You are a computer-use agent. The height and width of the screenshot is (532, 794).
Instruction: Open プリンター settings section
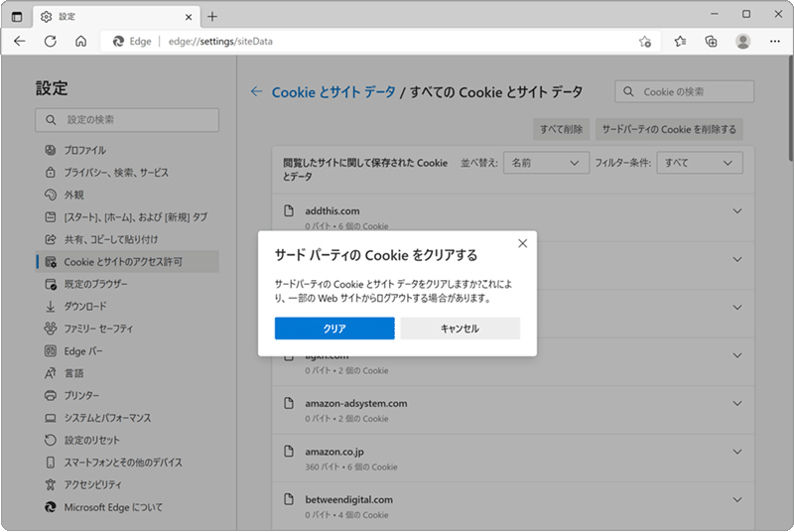coord(127,395)
